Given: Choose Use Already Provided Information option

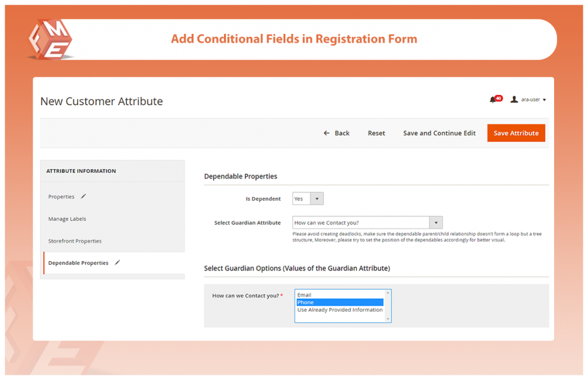Looking at the screenshot, I should tap(340, 310).
